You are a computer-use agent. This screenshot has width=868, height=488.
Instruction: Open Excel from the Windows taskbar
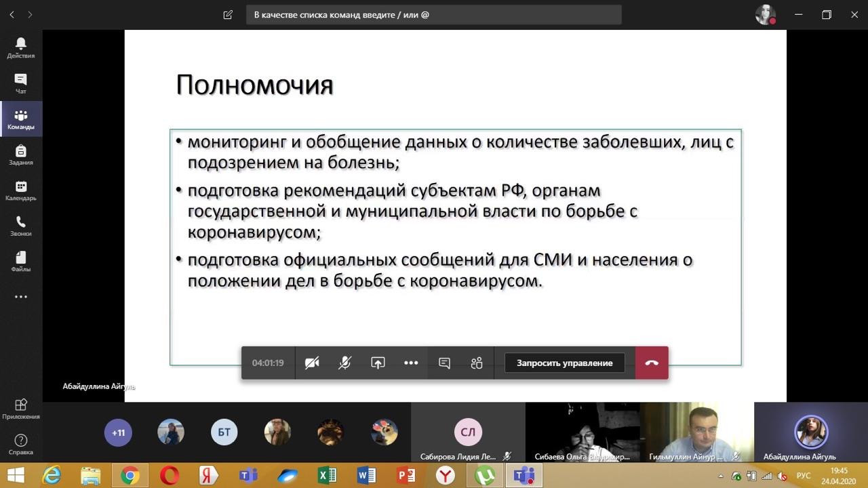click(x=327, y=476)
